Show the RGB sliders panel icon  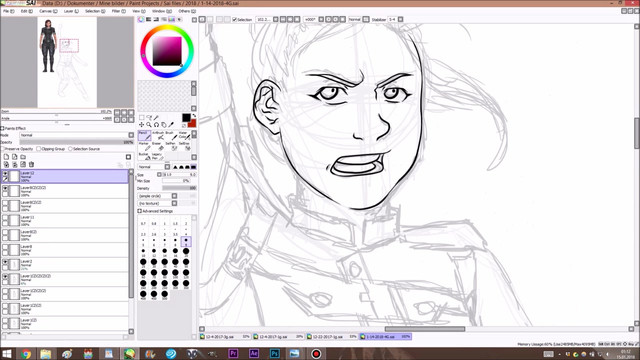point(149,19)
